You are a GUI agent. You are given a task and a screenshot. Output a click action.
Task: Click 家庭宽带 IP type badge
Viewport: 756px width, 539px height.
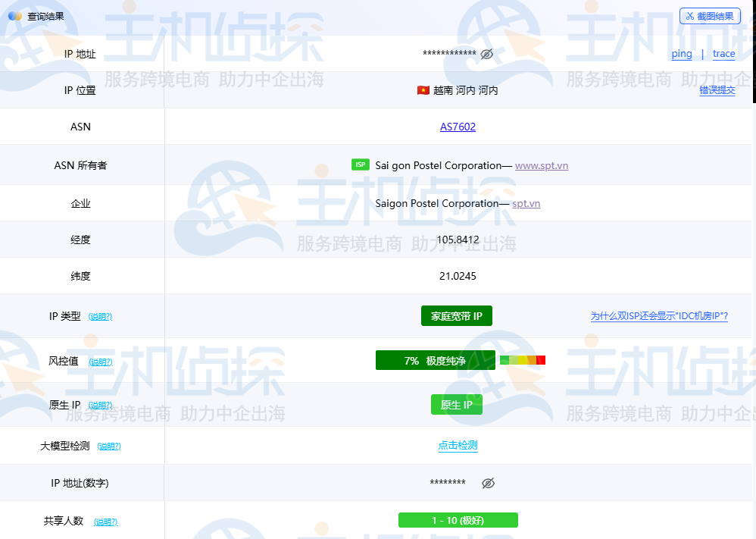pyautogui.click(x=457, y=316)
